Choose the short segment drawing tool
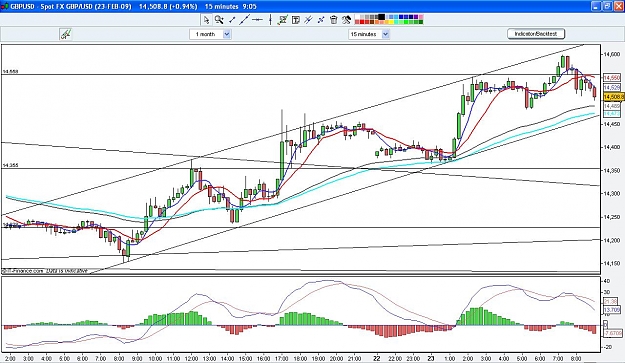The image size is (625, 363). [232, 20]
